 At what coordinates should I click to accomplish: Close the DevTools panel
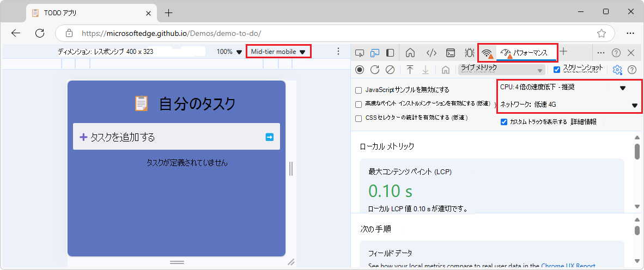click(x=631, y=52)
